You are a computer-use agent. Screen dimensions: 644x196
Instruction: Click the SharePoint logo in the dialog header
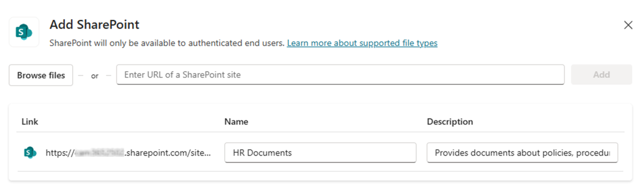(x=24, y=32)
